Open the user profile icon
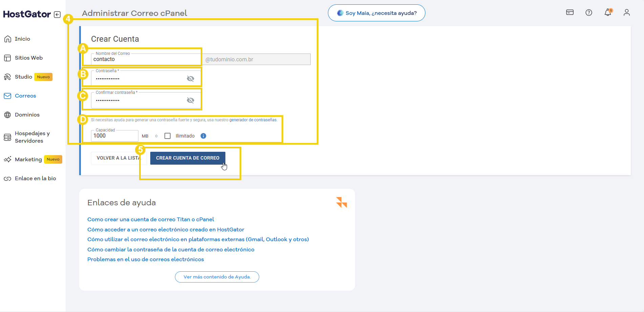Image resolution: width=644 pixels, height=312 pixels. click(x=626, y=13)
